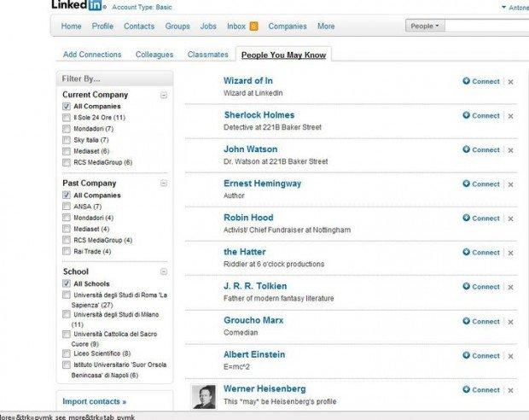Open the LinkedIn logo home link
Viewport: 529px width, 420px height.
click(x=76, y=5)
